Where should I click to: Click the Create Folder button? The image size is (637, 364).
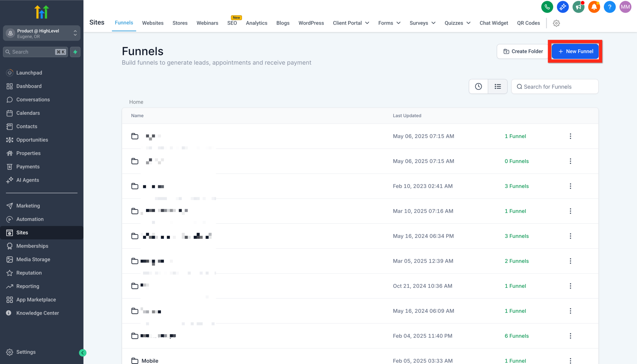pos(522,51)
